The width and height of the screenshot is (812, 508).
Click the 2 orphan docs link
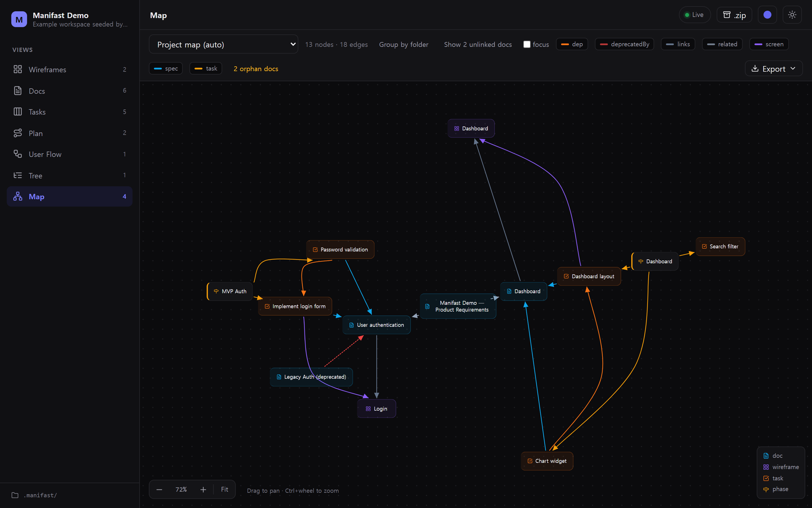256,69
